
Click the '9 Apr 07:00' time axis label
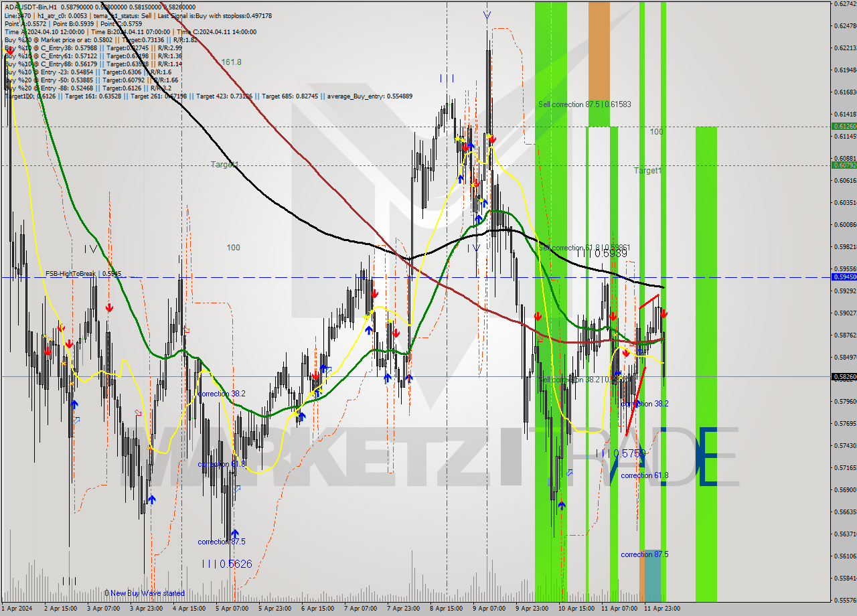[489, 608]
